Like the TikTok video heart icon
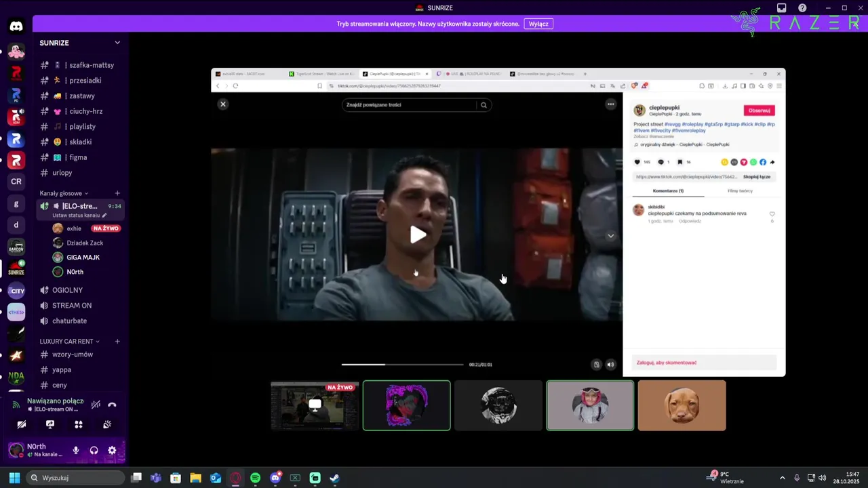Screen dimensions: 868x488 [x=637, y=162]
